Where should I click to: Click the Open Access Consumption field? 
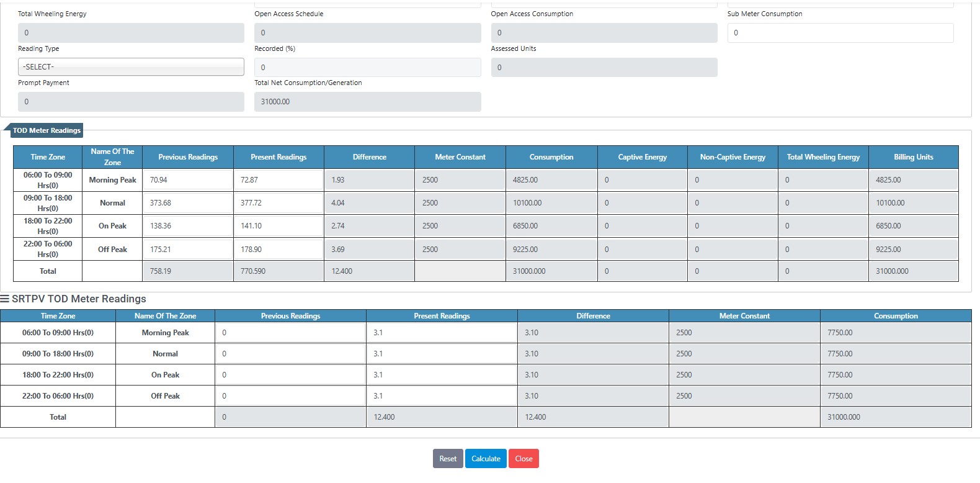[604, 33]
